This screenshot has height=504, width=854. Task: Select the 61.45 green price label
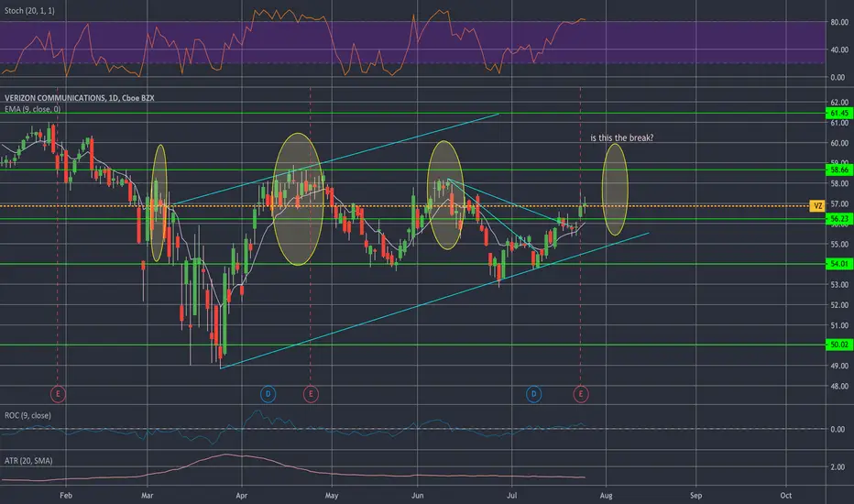tap(838, 114)
